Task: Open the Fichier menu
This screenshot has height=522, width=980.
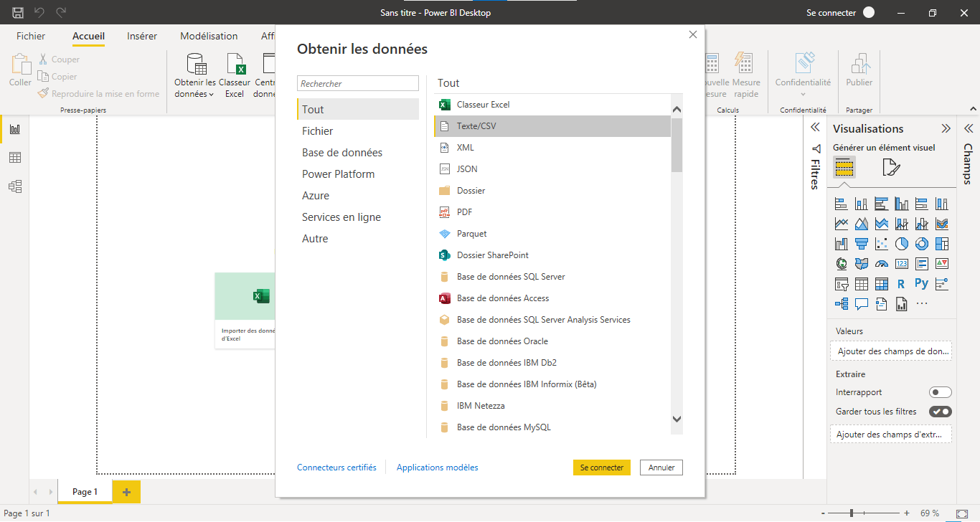Action: [x=31, y=36]
